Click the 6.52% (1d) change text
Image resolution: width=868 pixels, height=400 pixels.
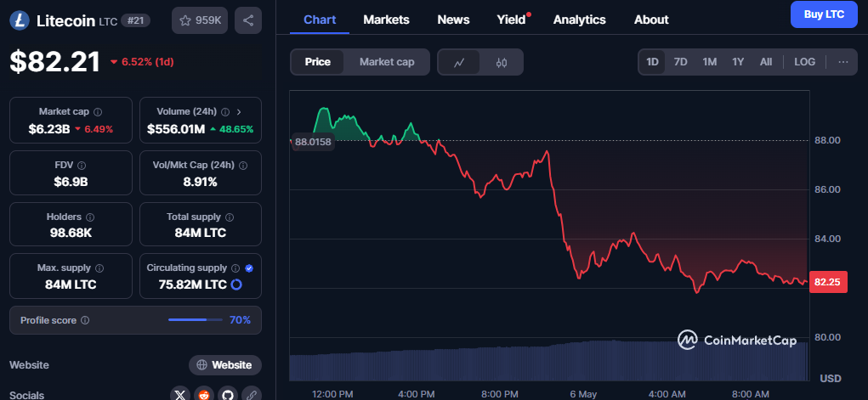pos(143,62)
